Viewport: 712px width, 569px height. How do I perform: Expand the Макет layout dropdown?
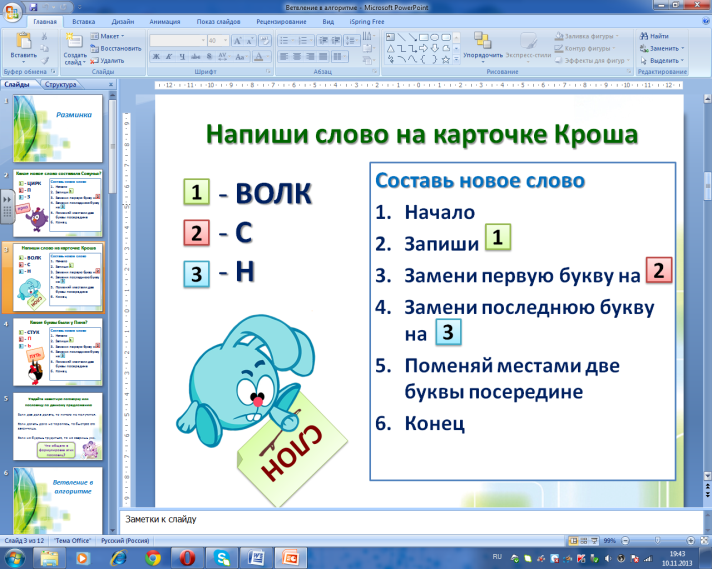[x=107, y=36]
